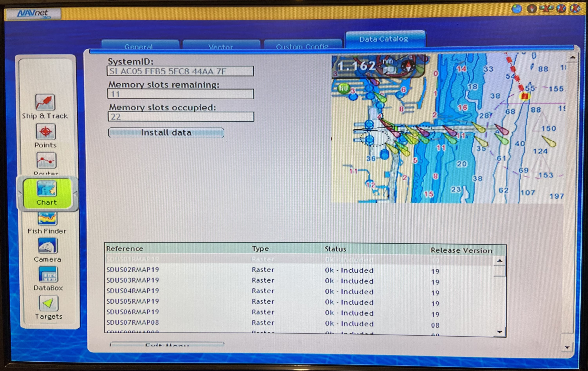Click the blue globe status icon
The width and height of the screenshot is (588, 371).
pos(516,9)
